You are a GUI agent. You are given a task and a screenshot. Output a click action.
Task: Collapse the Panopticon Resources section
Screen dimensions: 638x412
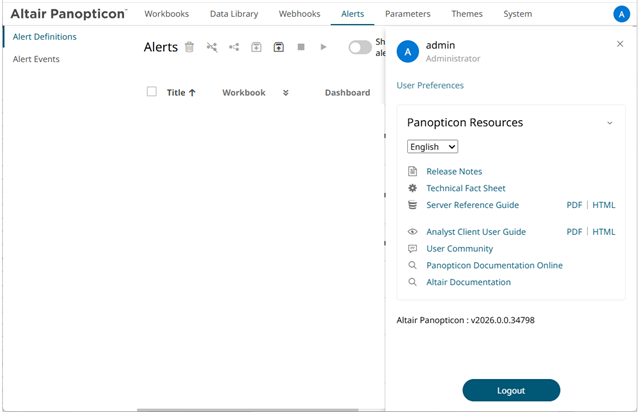(610, 123)
